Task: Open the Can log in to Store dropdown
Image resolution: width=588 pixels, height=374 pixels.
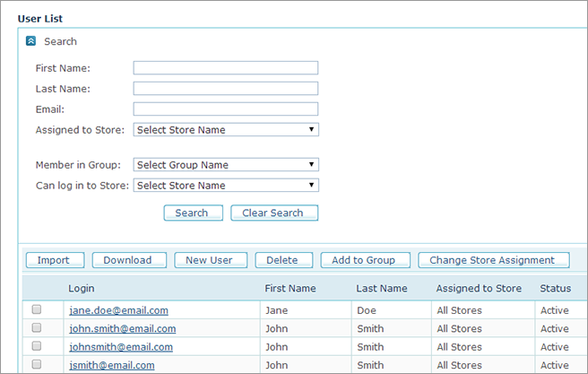Action: coord(226,186)
